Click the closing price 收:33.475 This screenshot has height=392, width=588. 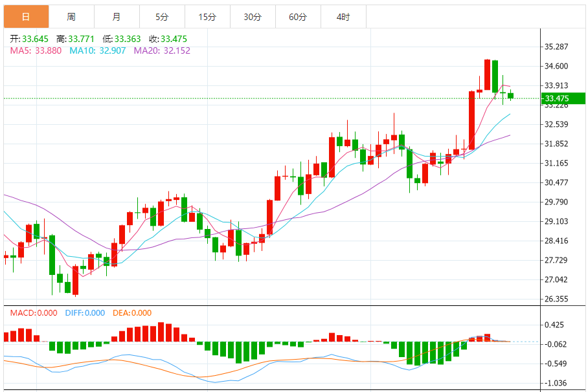coord(168,39)
